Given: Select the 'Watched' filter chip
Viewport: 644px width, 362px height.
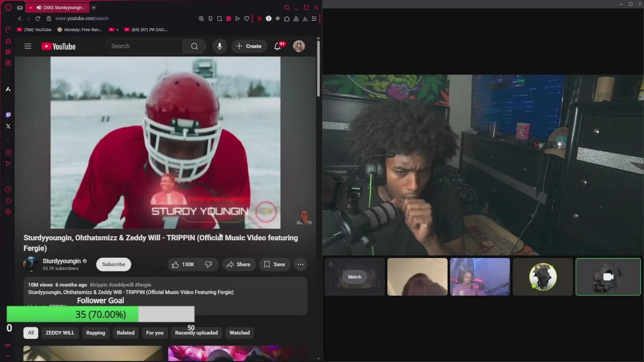Looking at the screenshot, I should (239, 333).
